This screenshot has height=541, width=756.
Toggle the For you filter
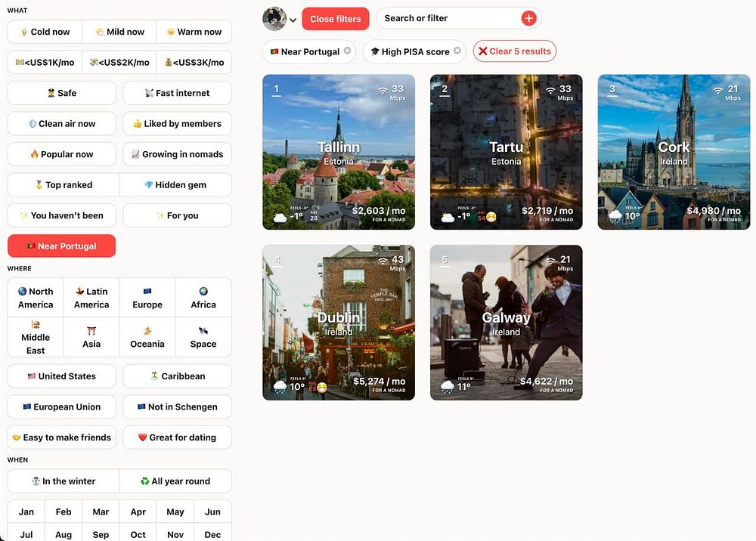tap(177, 215)
